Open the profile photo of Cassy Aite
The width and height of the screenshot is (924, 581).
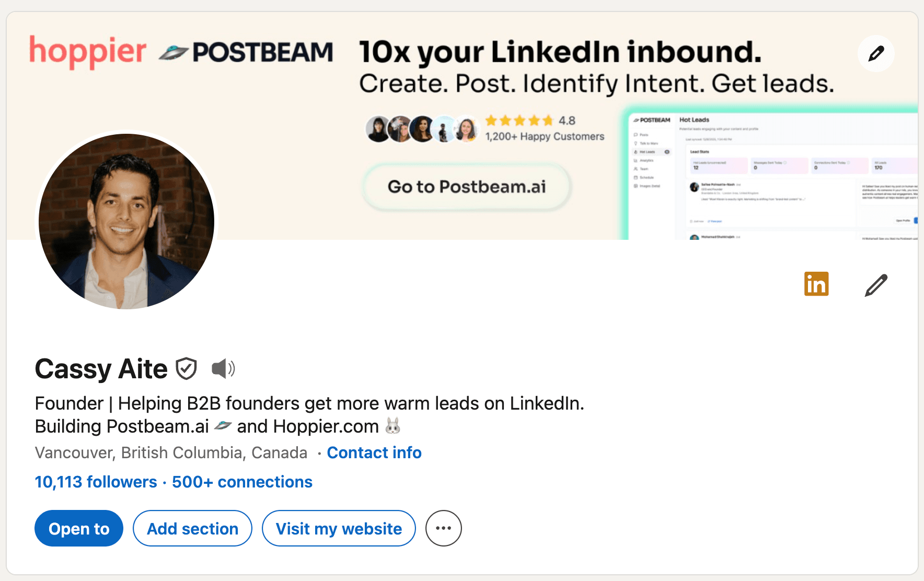pyautogui.click(x=126, y=221)
